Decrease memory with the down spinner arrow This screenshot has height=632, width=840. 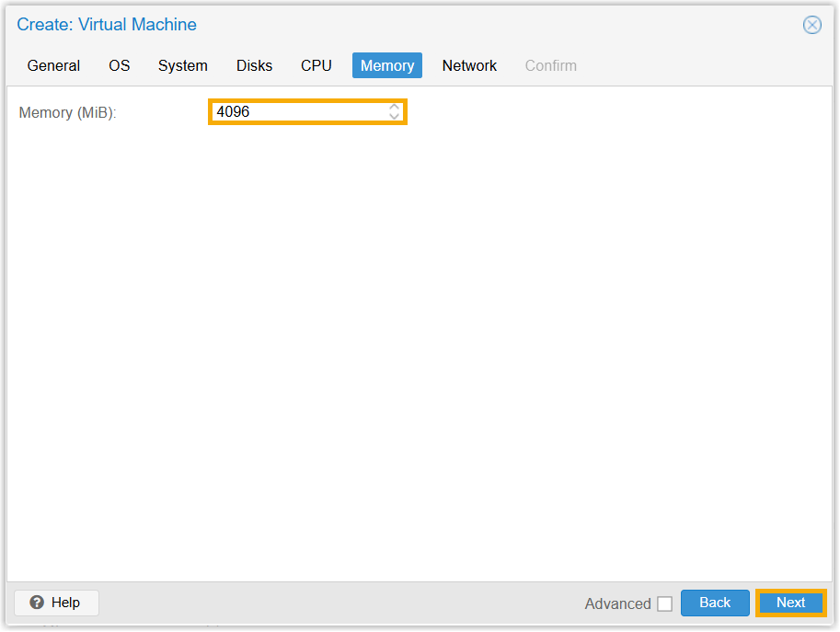394,117
